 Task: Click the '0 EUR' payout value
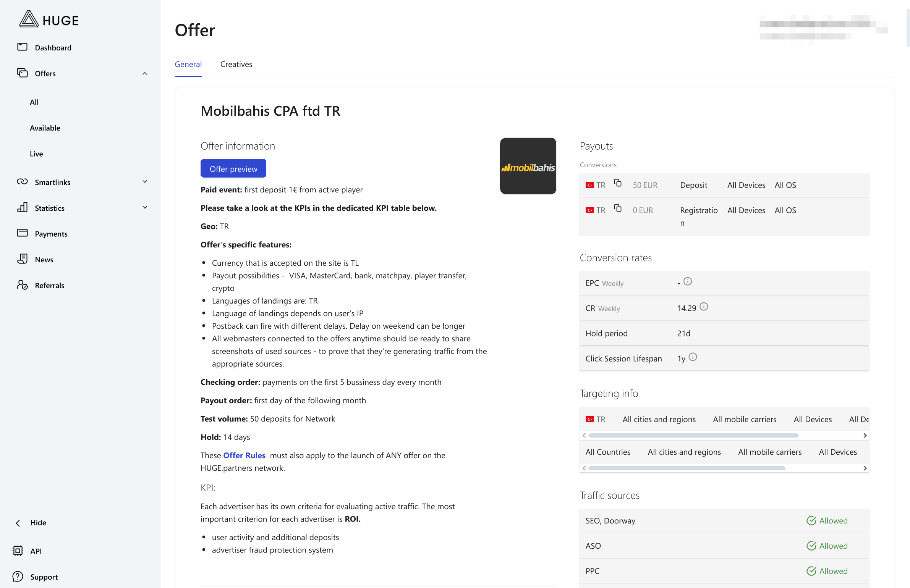coord(643,210)
